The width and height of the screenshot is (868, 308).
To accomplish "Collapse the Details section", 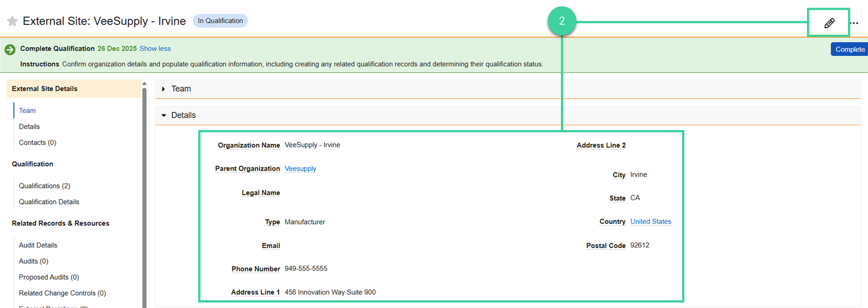I will pos(164,115).
